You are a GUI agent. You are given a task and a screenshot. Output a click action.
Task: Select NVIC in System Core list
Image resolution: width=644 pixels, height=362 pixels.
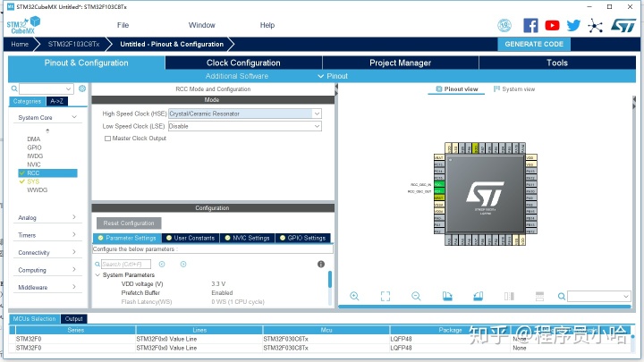[x=34, y=164]
